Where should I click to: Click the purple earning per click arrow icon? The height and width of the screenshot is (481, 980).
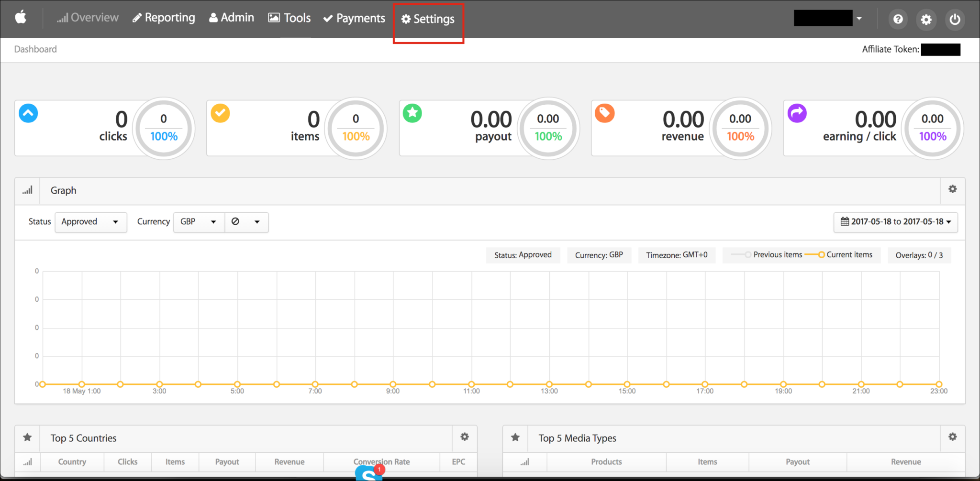coord(797,113)
